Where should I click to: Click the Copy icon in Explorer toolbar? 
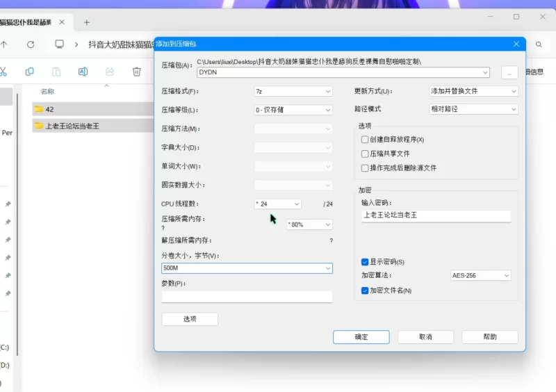click(29, 72)
